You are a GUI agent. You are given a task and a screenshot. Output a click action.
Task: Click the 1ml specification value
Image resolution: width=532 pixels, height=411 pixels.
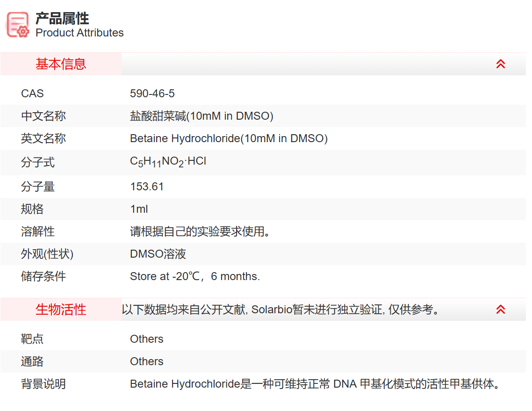pyautogui.click(x=139, y=209)
